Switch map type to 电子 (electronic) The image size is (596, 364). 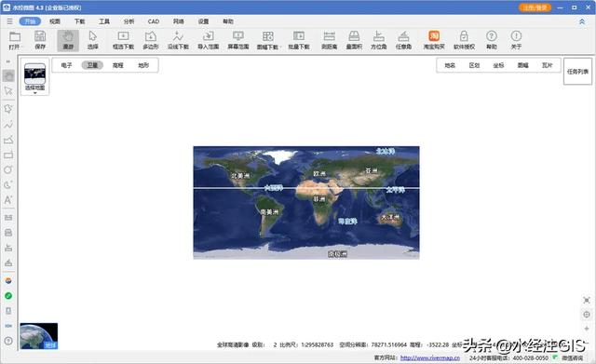coord(66,65)
